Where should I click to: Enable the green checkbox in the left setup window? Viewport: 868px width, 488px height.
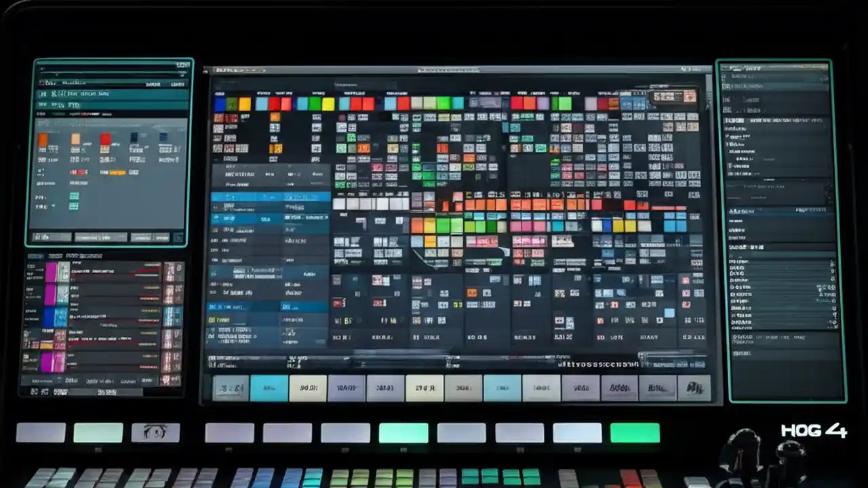pos(74,196)
